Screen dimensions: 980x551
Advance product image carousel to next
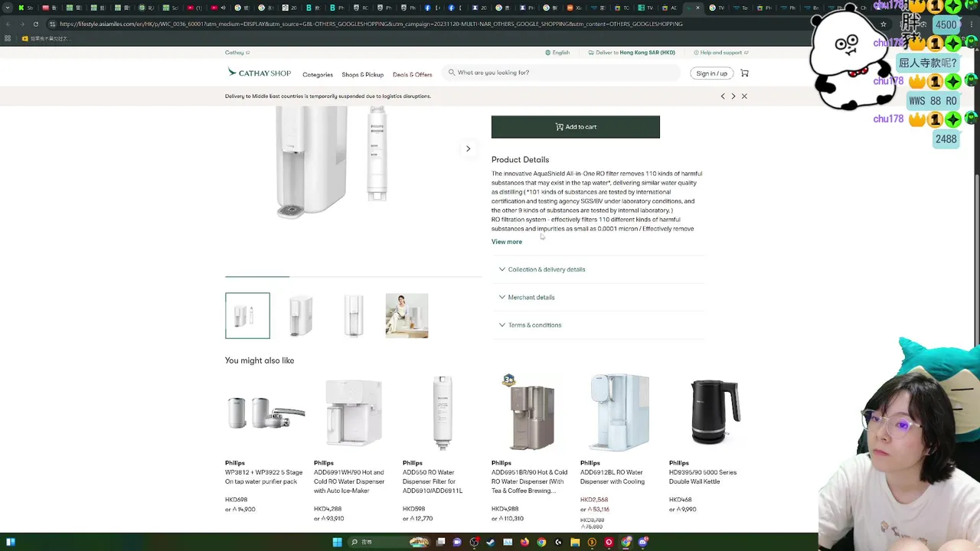[468, 148]
